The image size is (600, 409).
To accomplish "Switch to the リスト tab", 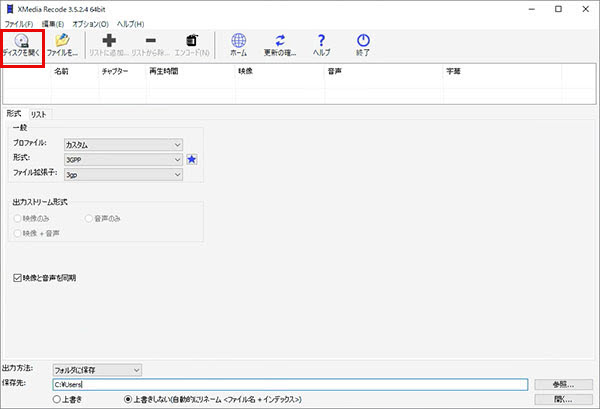I will click(39, 114).
